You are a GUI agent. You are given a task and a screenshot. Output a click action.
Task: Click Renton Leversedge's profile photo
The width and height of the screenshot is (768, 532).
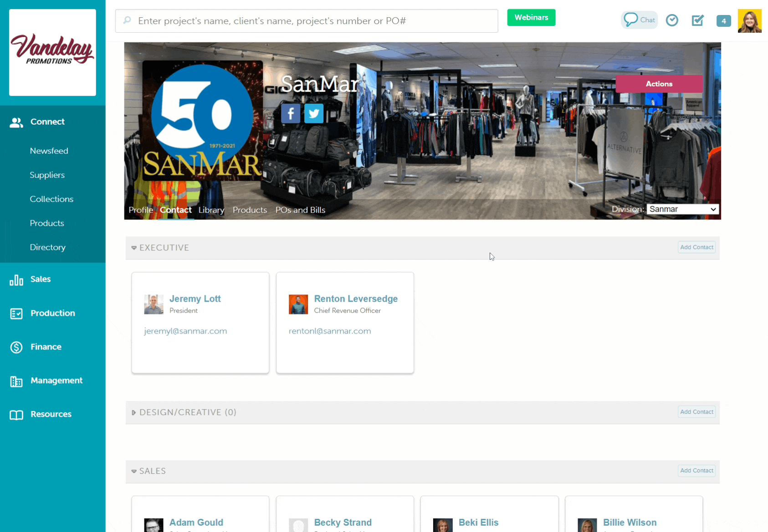click(x=298, y=304)
